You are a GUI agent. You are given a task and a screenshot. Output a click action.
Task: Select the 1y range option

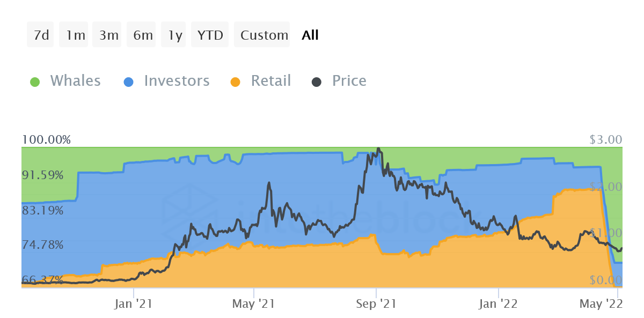click(x=175, y=35)
